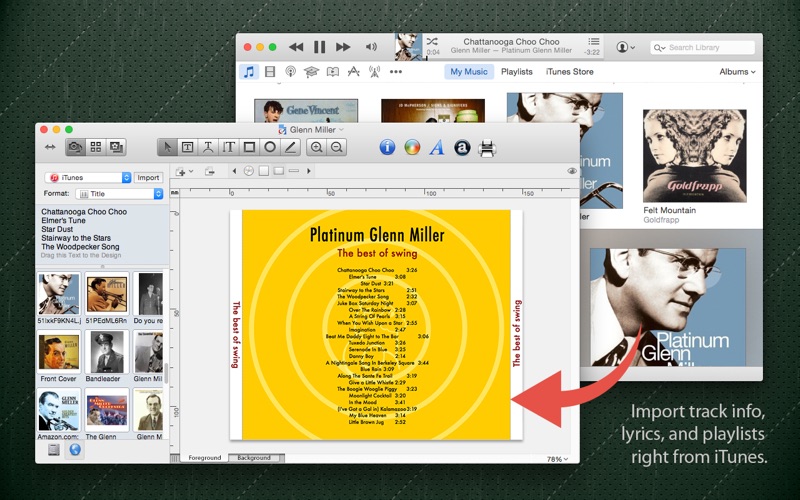Select the arrow selection tool
The width and height of the screenshot is (800, 500).
[167, 147]
